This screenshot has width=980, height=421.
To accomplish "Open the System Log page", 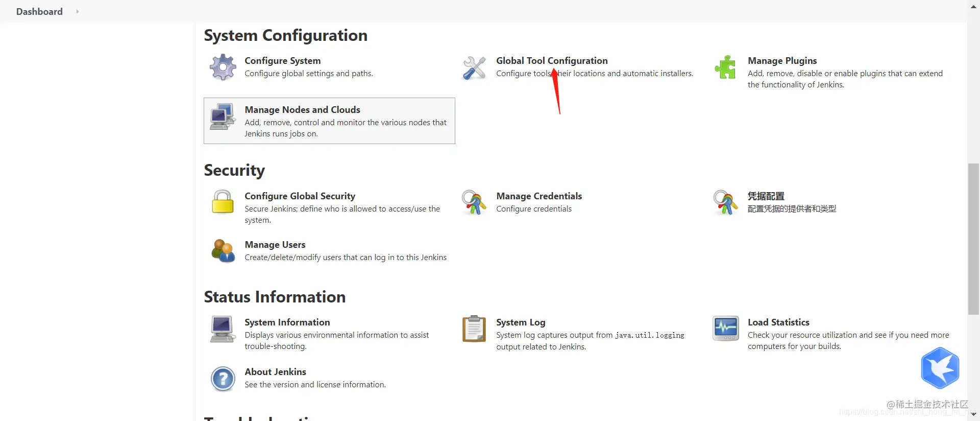I will (521, 322).
